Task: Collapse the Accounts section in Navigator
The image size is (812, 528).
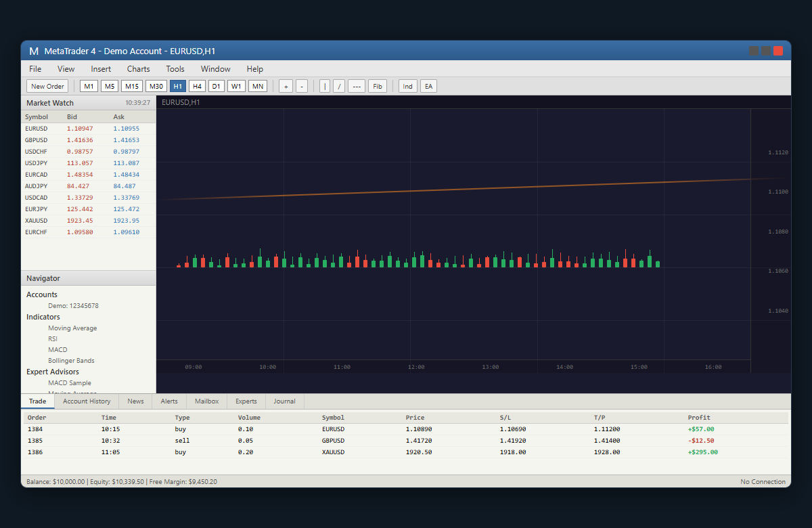Action: (41, 294)
